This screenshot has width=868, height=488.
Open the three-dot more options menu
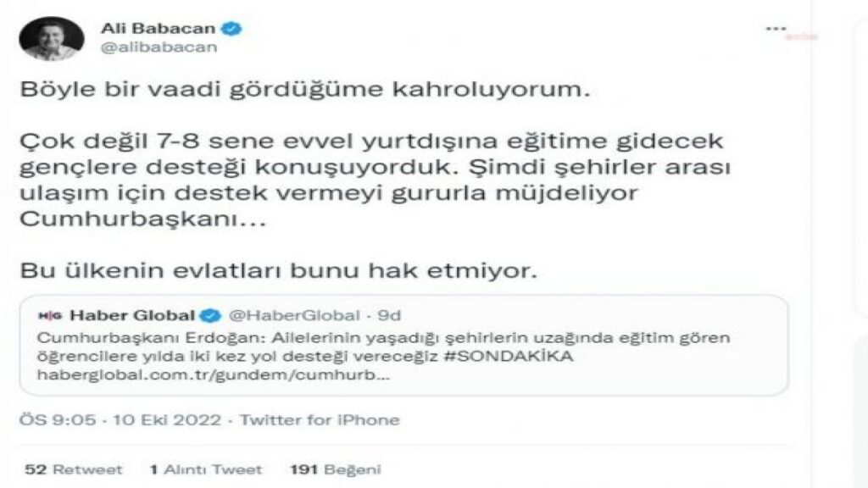[x=776, y=29]
